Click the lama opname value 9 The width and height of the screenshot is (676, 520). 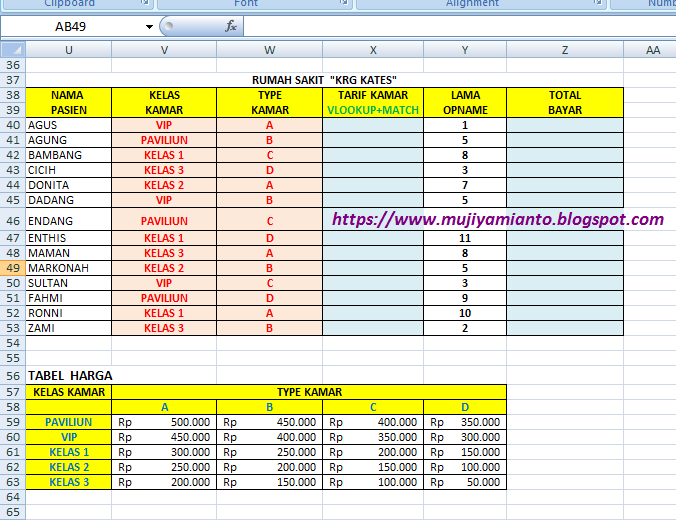point(465,298)
